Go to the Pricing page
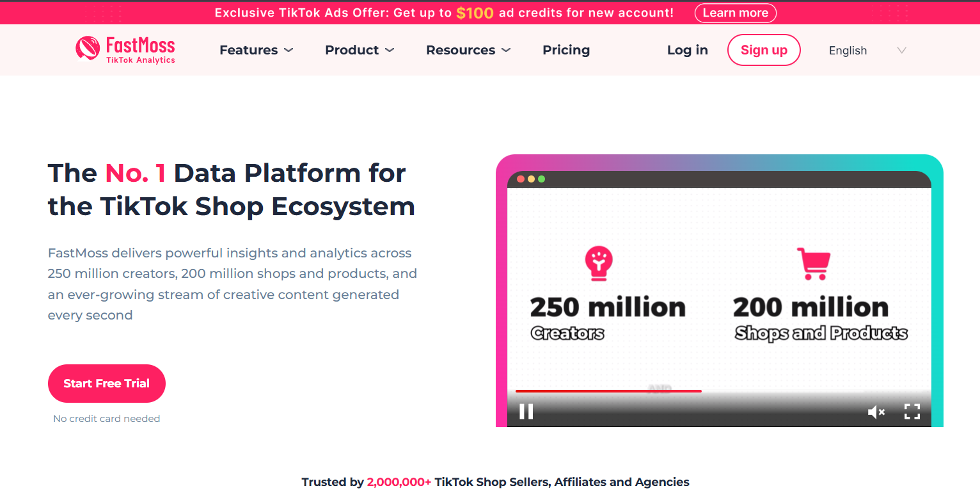Viewport: 980px width, 502px height. 566,50
